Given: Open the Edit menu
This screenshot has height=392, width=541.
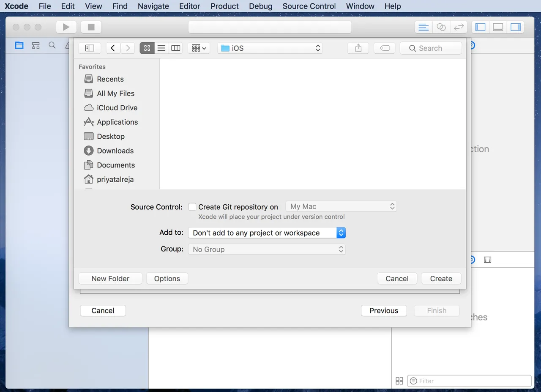Looking at the screenshot, I should 68,6.
